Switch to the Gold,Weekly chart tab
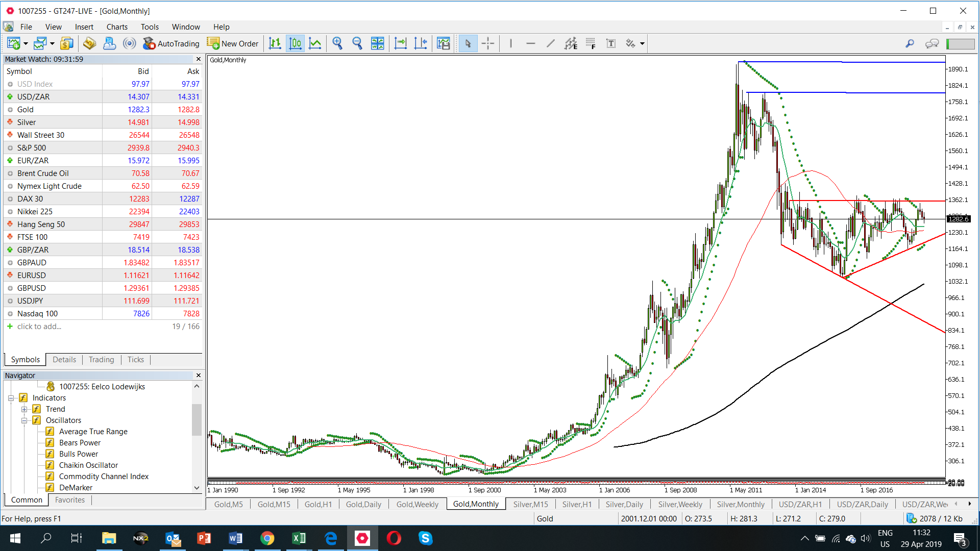 click(x=417, y=504)
